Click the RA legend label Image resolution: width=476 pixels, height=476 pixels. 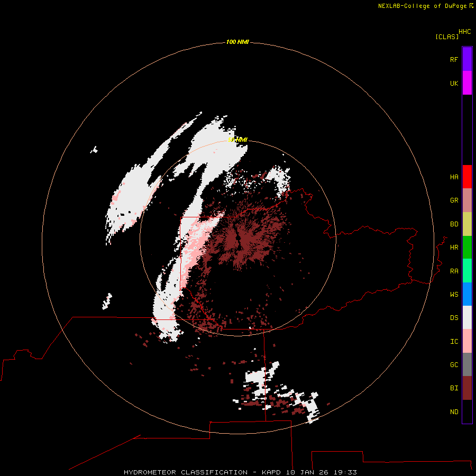point(454,271)
